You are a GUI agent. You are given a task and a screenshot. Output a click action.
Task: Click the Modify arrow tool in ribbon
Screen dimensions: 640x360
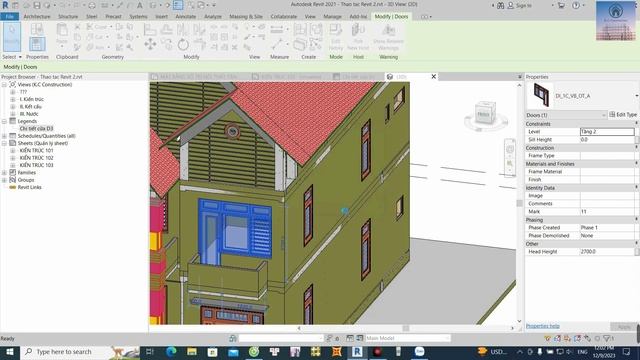pyautogui.click(x=11, y=36)
